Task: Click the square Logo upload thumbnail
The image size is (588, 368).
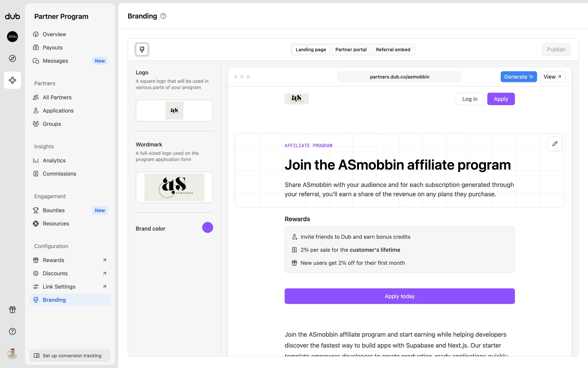Action: 174,110
